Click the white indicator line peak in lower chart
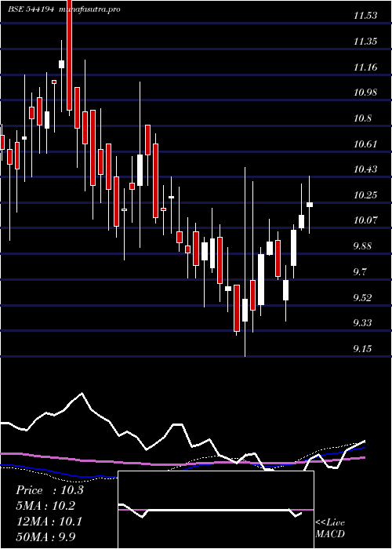 (x=82, y=393)
